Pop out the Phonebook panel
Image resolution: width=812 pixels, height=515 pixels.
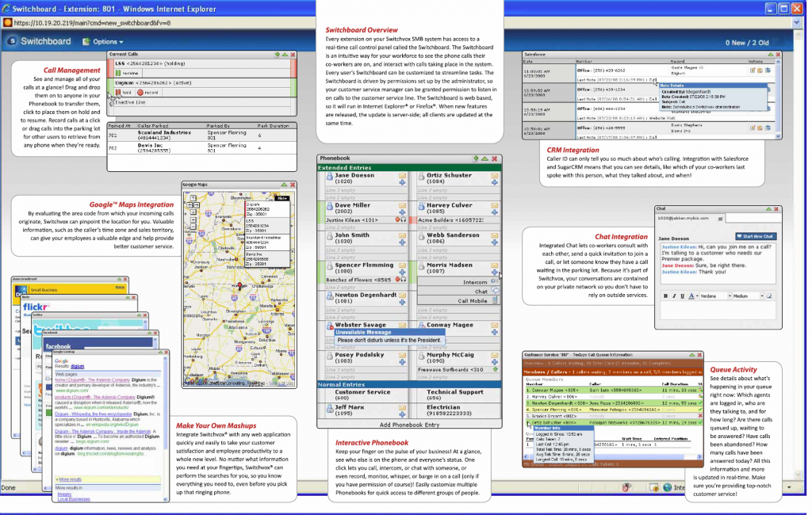pyautogui.click(x=476, y=158)
